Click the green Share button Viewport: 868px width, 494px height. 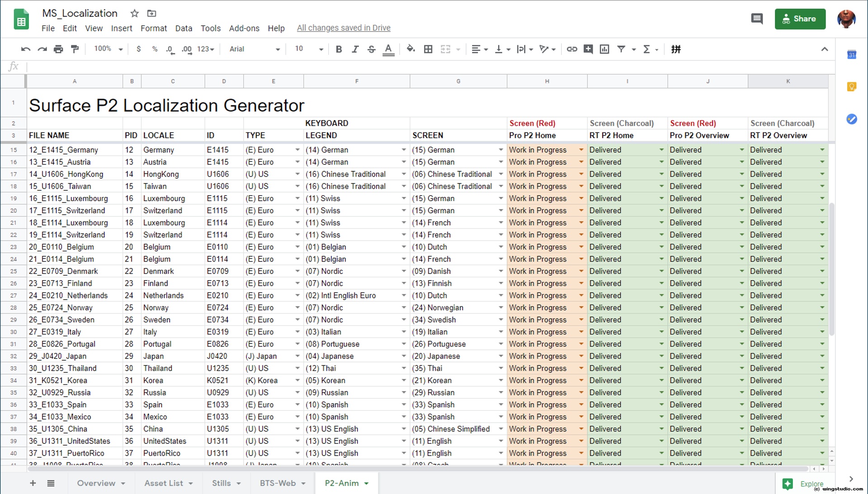tap(800, 19)
